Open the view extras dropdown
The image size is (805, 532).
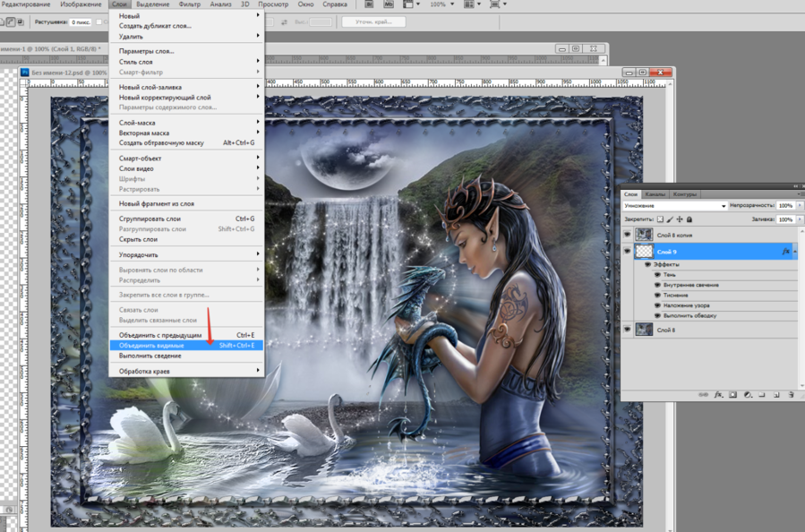(411, 4)
